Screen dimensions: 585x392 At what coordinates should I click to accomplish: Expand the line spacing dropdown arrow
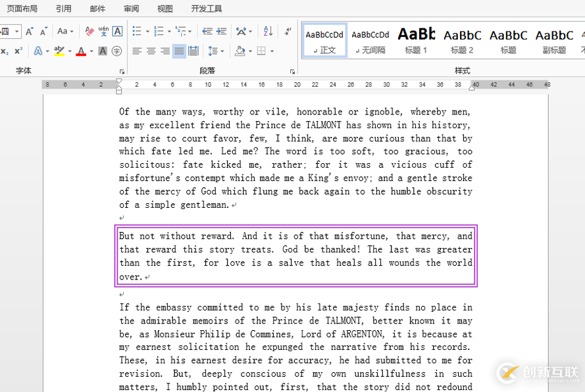pyautogui.click(x=222, y=51)
